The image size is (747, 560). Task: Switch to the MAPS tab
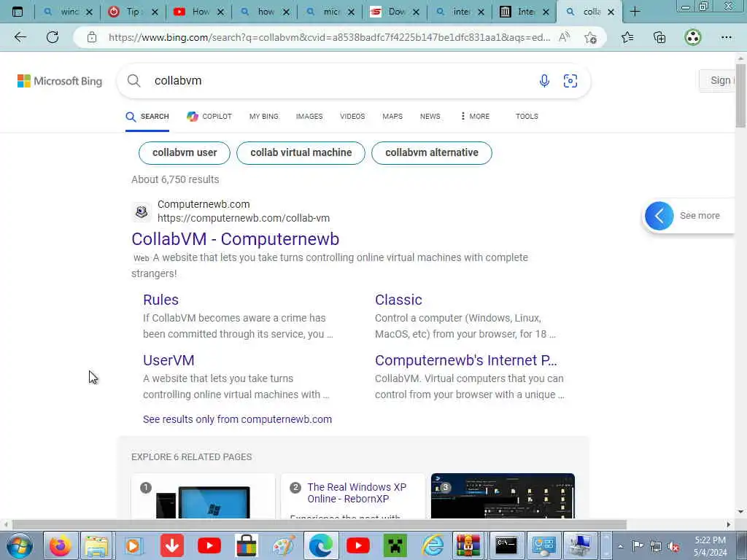point(392,116)
